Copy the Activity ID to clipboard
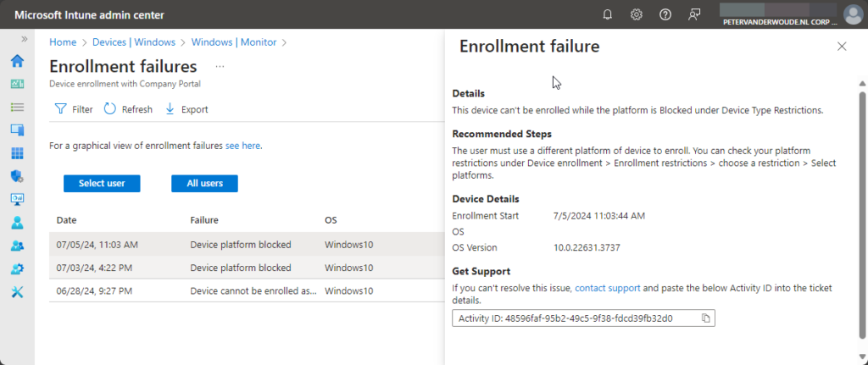The width and height of the screenshot is (868, 365). tap(705, 318)
